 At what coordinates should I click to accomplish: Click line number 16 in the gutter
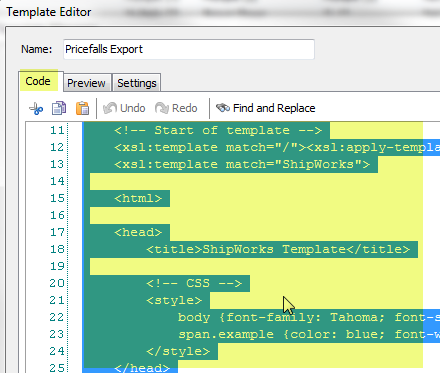[57, 215]
